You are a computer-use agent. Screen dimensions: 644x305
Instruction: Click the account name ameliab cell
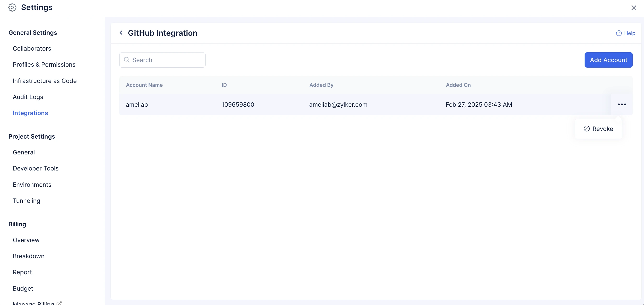(x=137, y=105)
